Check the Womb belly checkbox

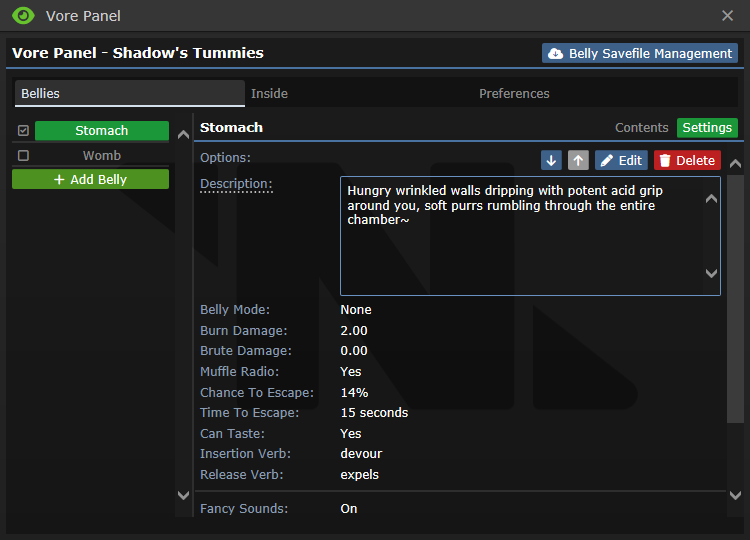pos(23,155)
